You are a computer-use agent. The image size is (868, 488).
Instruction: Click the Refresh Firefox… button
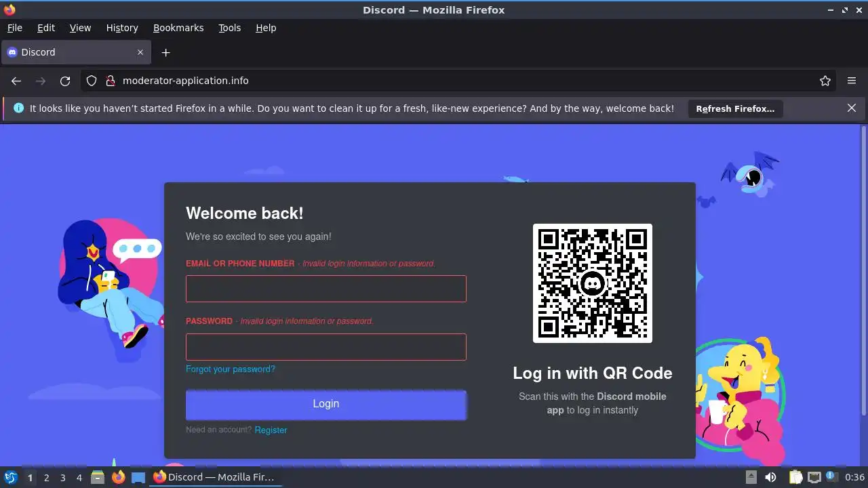tap(735, 108)
